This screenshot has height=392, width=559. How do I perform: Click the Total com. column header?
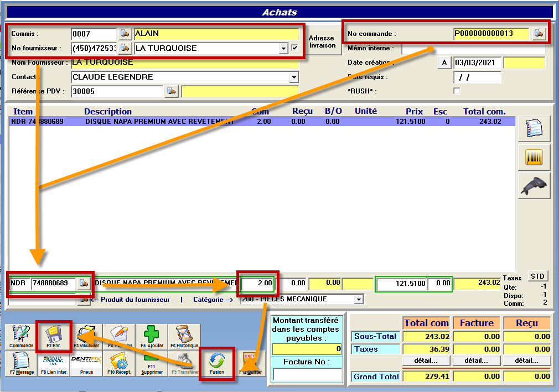pos(484,112)
